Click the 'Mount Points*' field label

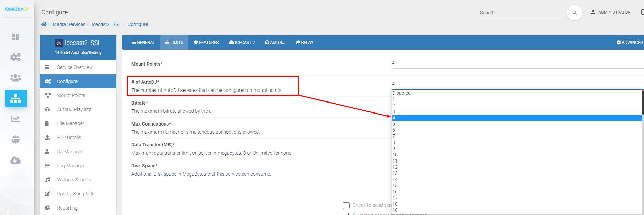(x=147, y=64)
